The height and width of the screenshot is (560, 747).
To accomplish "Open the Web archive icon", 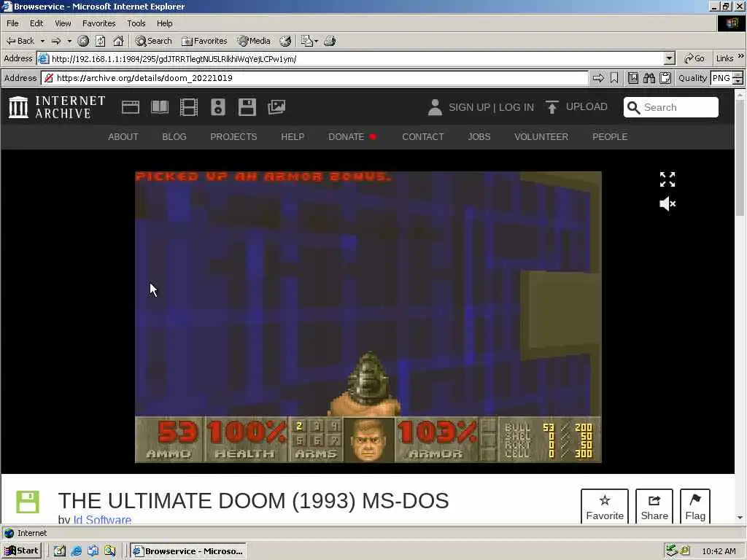I will click(x=131, y=107).
